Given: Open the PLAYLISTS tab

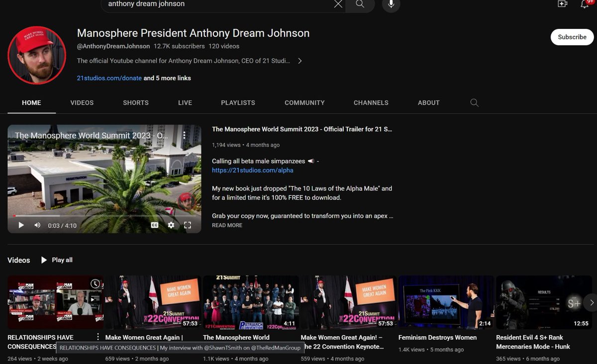Looking at the screenshot, I should pos(238,102).
